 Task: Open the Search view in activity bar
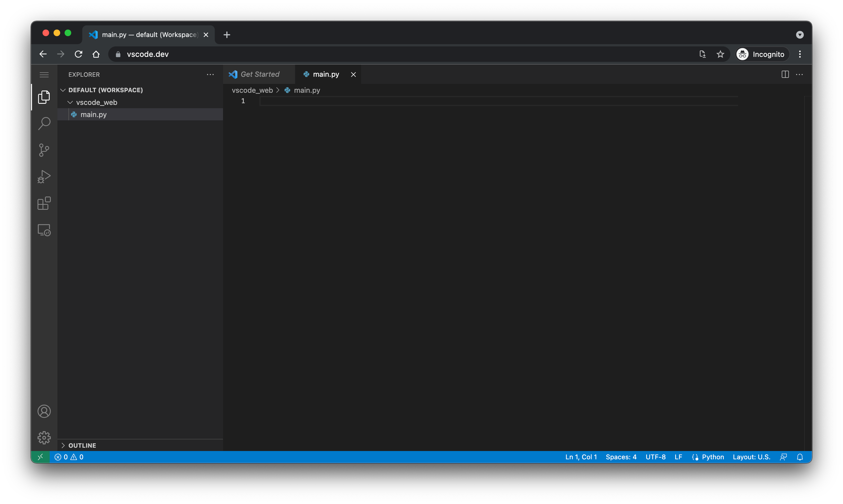click(x=44, y=123)
